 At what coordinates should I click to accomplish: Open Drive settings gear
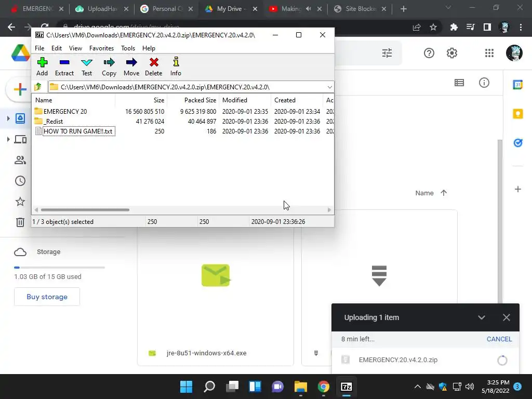pos(452,53)
